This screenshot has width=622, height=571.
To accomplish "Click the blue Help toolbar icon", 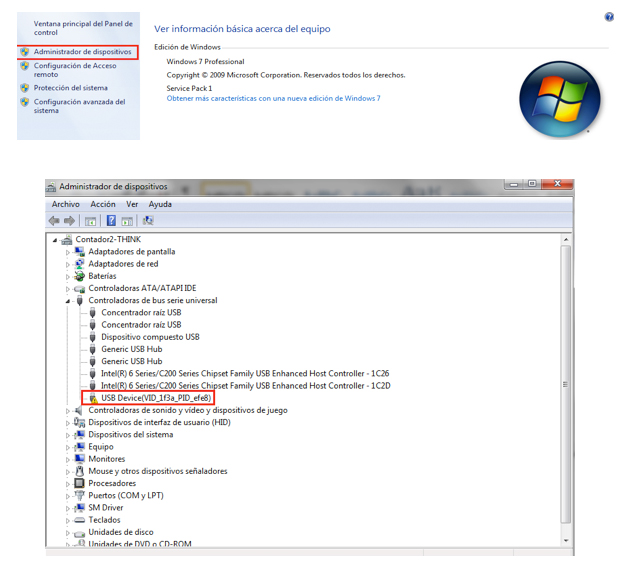I will point(111,221).
